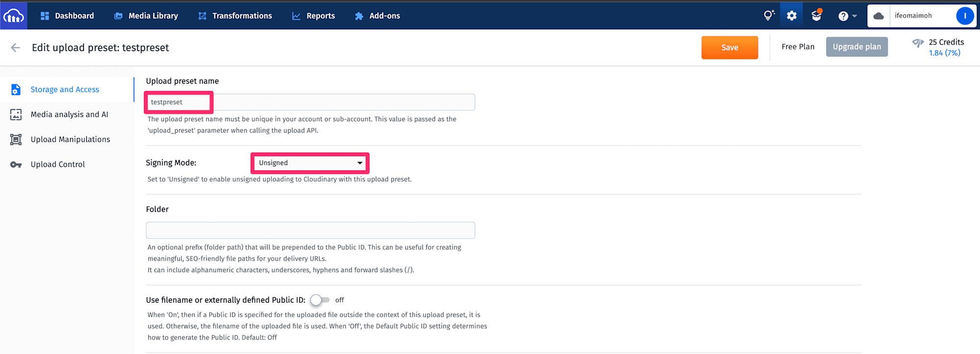The width and height of the screenshot is (980, 354).
Task: Click the Upload Manipulations icon
Action: point(16,140)
